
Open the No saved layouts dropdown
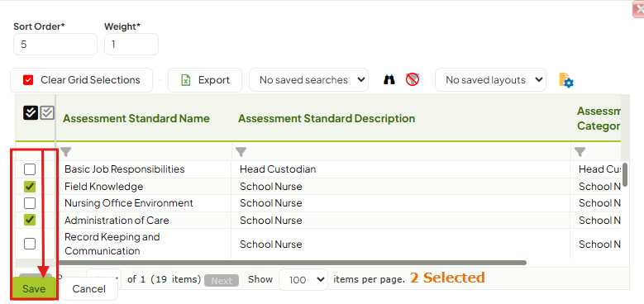[x=490, y=80]
